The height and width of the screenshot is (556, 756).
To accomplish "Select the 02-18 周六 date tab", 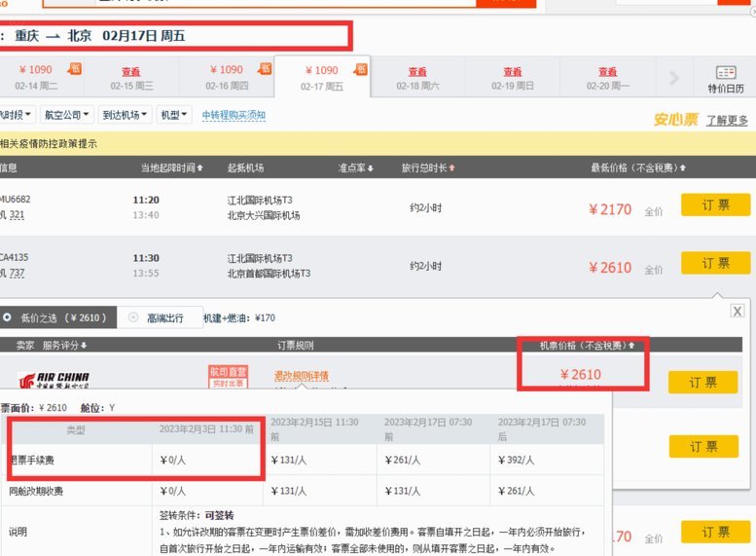I will (417, 77).
